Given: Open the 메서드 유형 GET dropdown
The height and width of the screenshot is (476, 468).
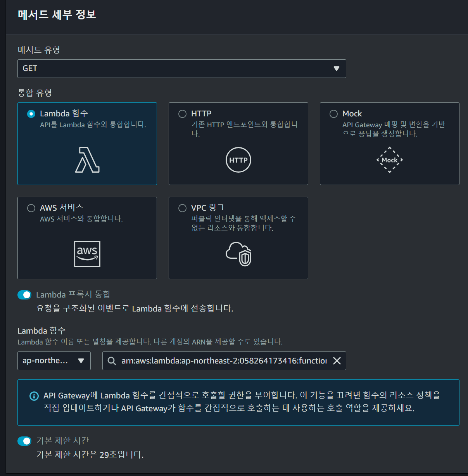Looking at the screenshot, I should pyautogui.click(x=182, y=69).
